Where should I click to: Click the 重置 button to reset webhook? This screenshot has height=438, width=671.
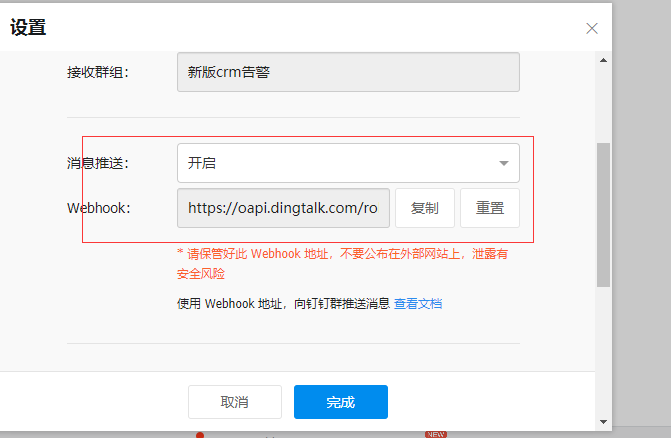pyautogui.click(x=490, y=208)
